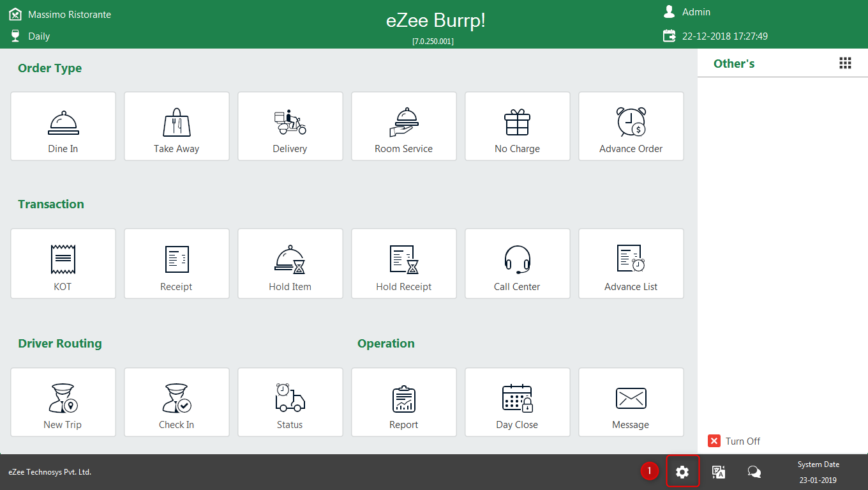Open driver Check In tile

[x=177, y=402]
